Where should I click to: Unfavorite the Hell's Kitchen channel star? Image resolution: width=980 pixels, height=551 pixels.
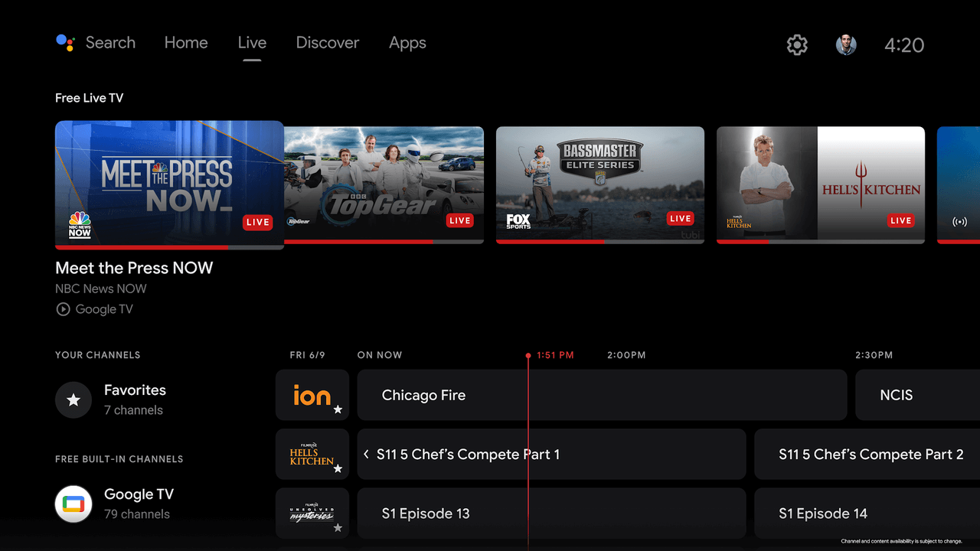tap(337, 470)
